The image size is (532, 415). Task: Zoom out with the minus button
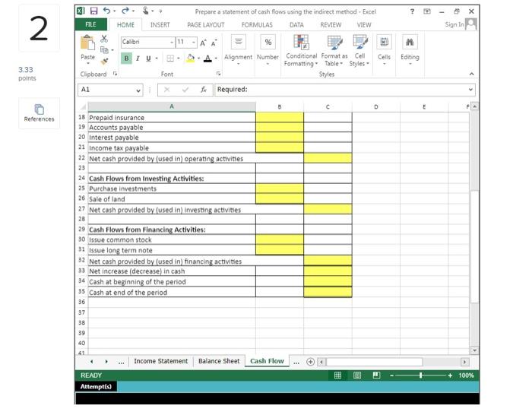tap(391, 375)
